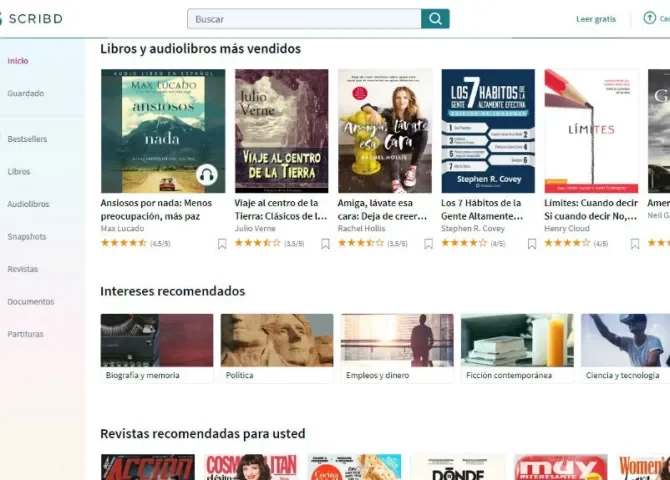Toggle bookmark for Viaje al centro de la Tierra
Image resolution: width=670 pixels, height=480 pixels.
(325, 244)
